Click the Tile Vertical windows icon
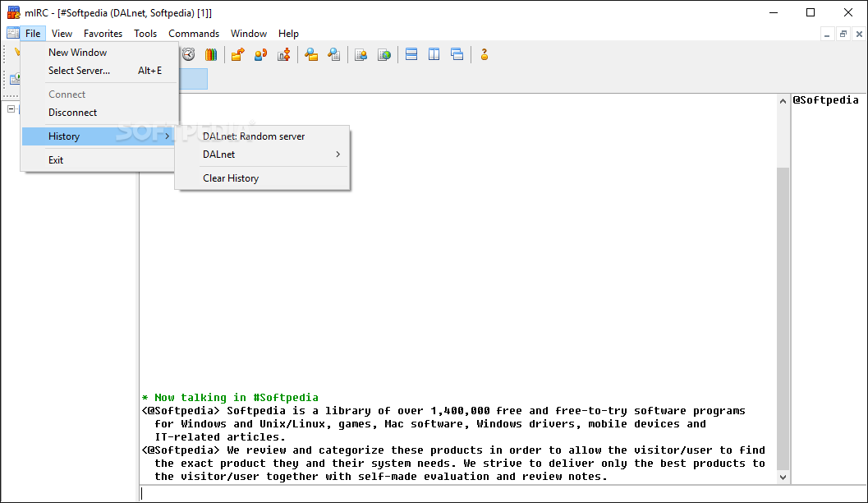The width and height of the screenshot is (868, 503). click(434, 54)
